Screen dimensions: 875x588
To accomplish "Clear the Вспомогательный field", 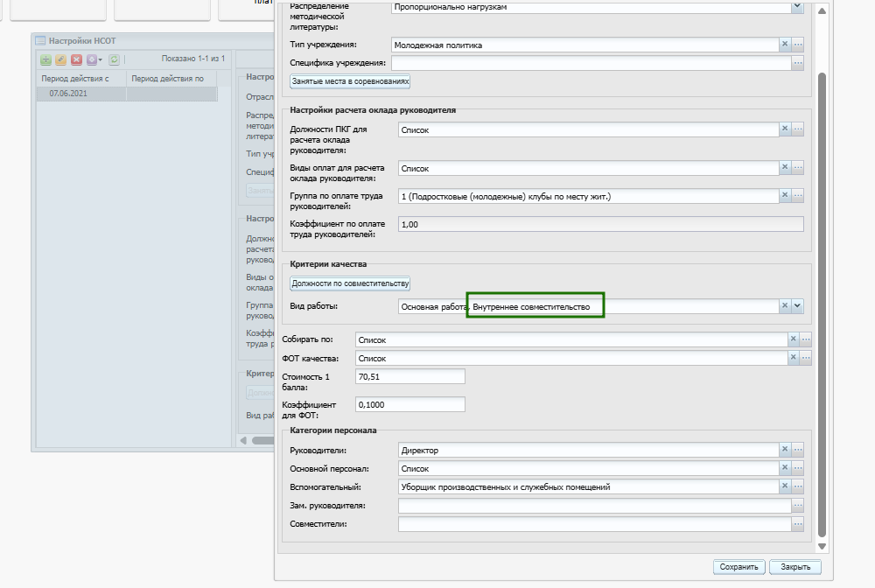I will (785, 486).
